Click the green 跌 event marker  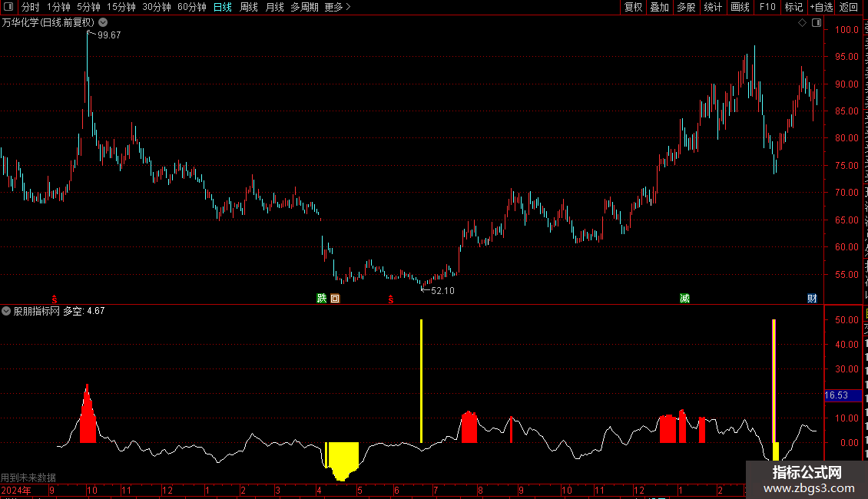pyautogui.click(x=322, y=298)
